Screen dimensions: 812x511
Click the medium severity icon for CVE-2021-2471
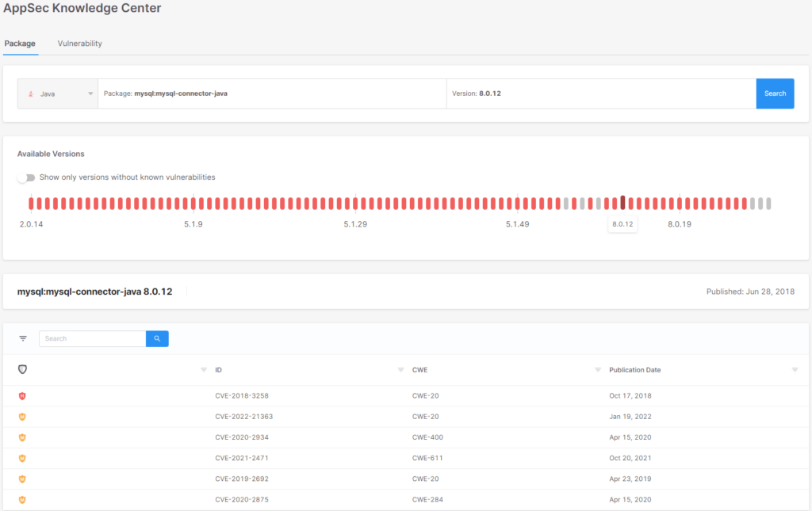(x=22, y=458)
